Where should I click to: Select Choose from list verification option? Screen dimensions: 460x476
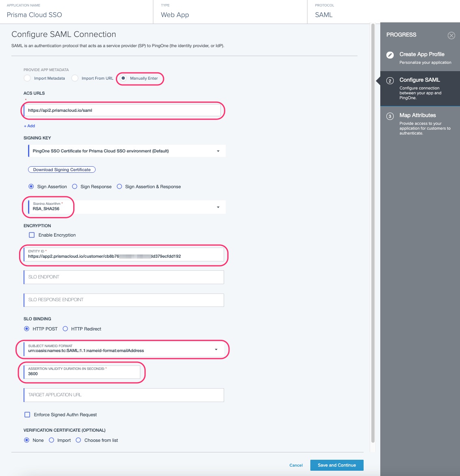point(78,440)
